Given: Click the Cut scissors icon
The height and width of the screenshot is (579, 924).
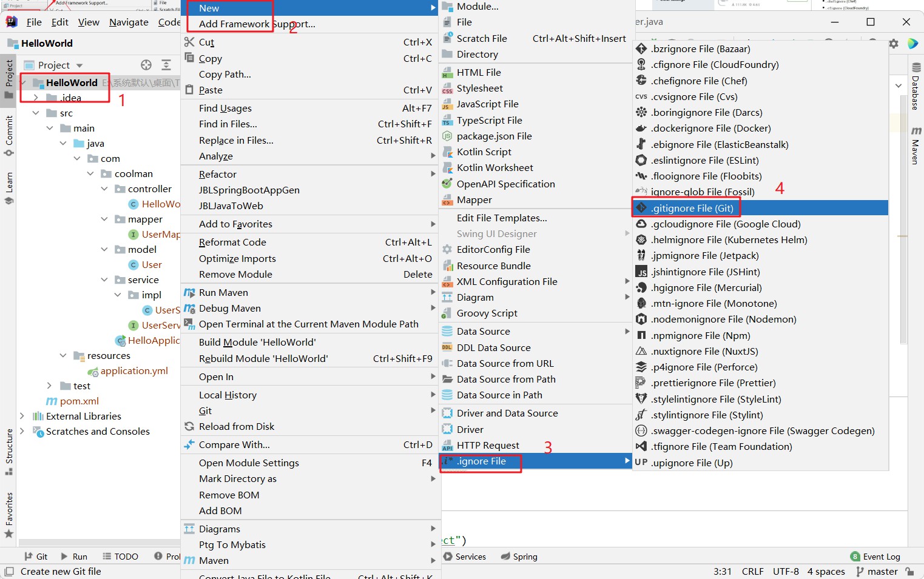Looking at the screenshot, I should coord(189,42).
